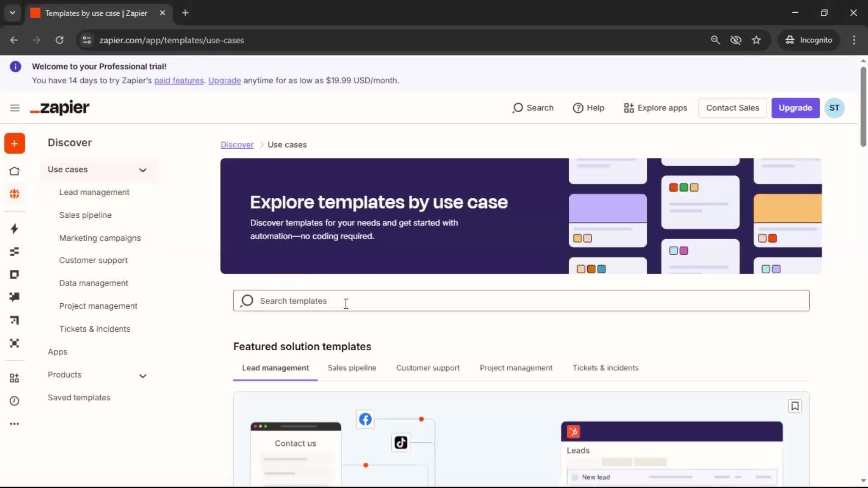Switch to Sales pipeline tab
The height and width of the screenshot is (488, 868).
pyautogui.click(x=352, y=368)
